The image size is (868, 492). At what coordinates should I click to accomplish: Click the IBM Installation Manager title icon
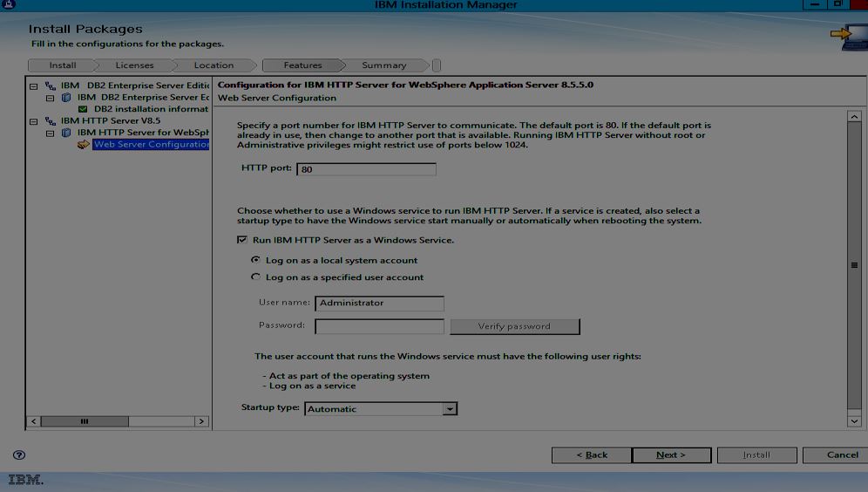(x=9, y=4)
